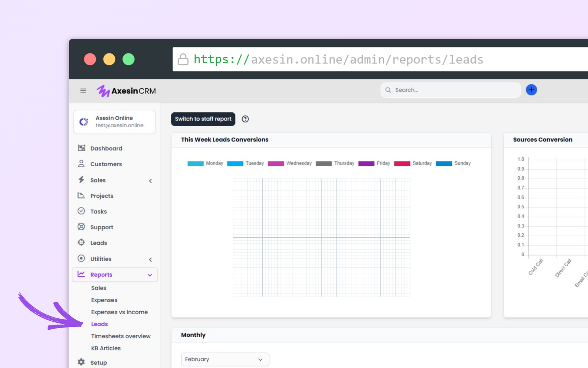Click the Setup gear icon
Viewport: 588px width, 368px height.
tap(82, 362)
